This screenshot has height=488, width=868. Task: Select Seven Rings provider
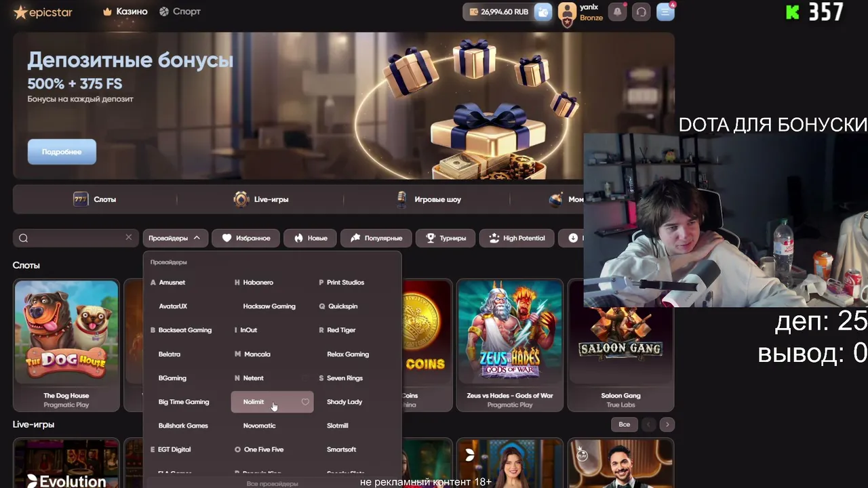pos(345,378)
